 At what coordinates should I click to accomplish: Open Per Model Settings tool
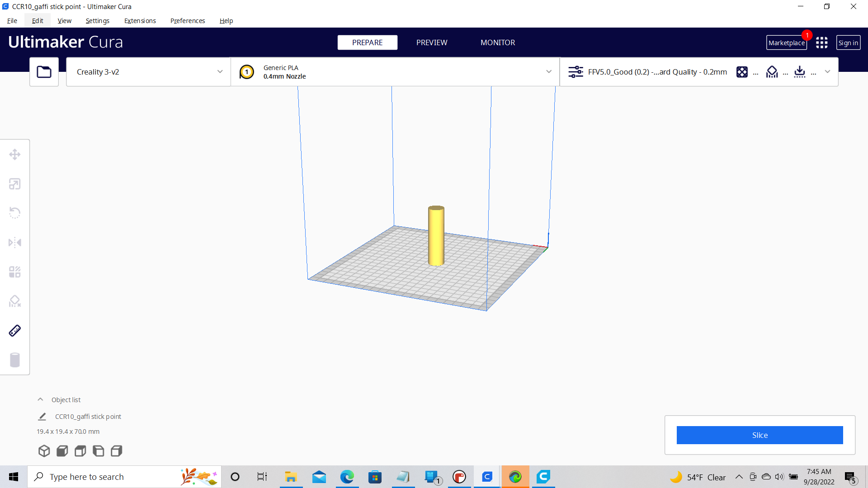click(15, 272)
